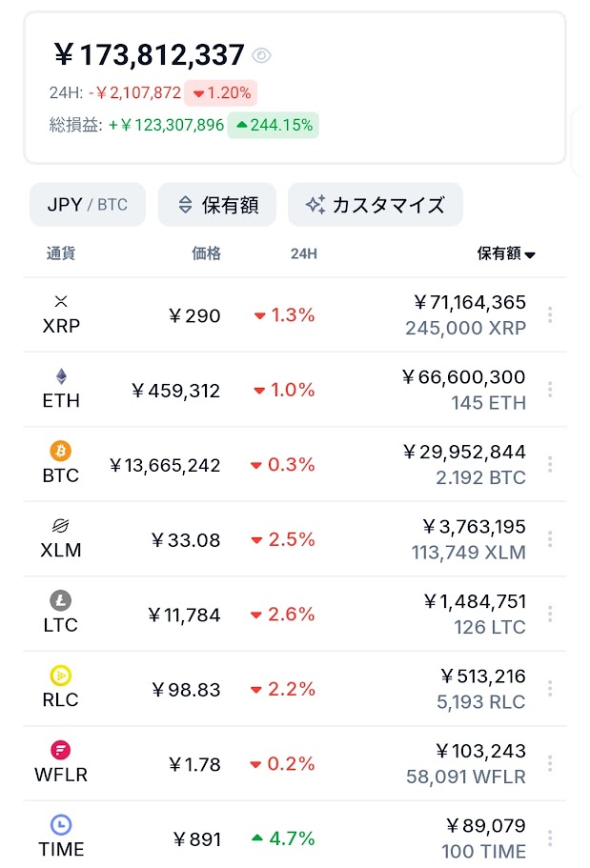Click the 通貨 column header
The width and height of the screenshot is (590, 868).
pyautogui.click(x=61, y=253)
